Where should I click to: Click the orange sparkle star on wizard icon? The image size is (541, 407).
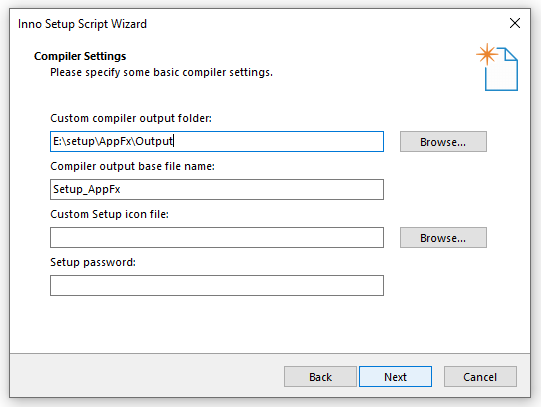(487, 54)
